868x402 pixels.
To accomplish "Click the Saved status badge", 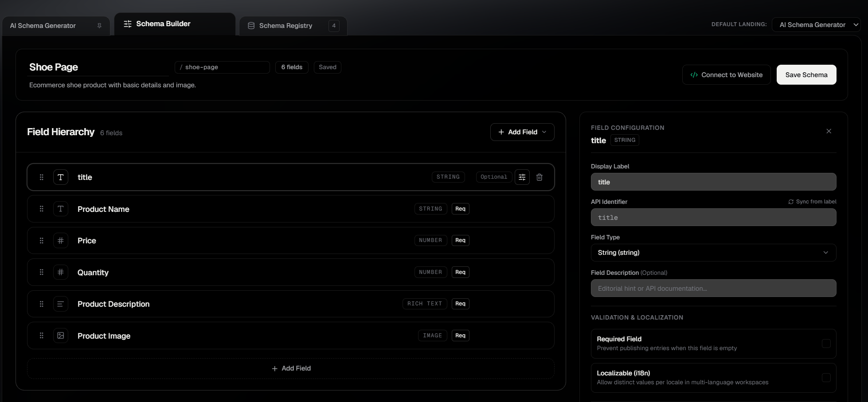I will [x=328, y=67].
